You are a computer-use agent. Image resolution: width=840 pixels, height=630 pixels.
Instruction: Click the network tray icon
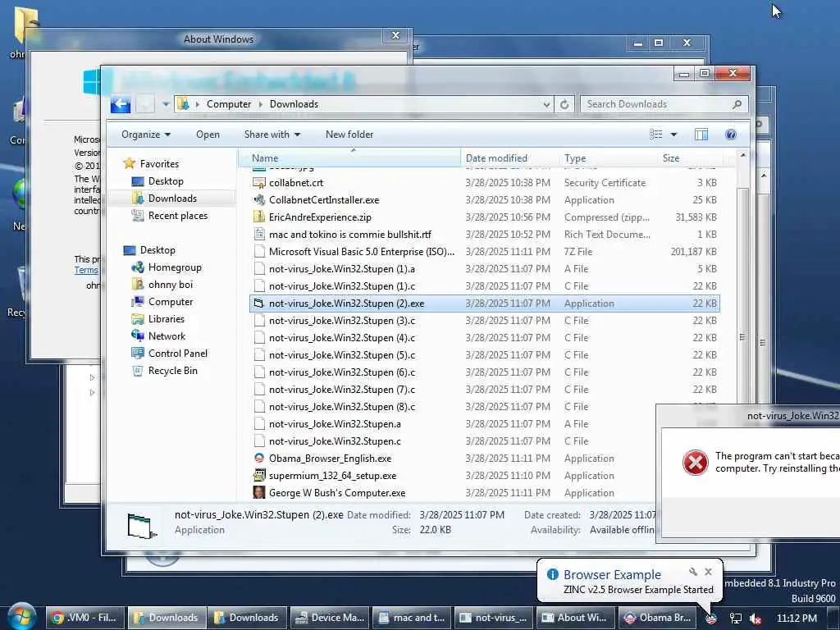(x=736, y=619)
